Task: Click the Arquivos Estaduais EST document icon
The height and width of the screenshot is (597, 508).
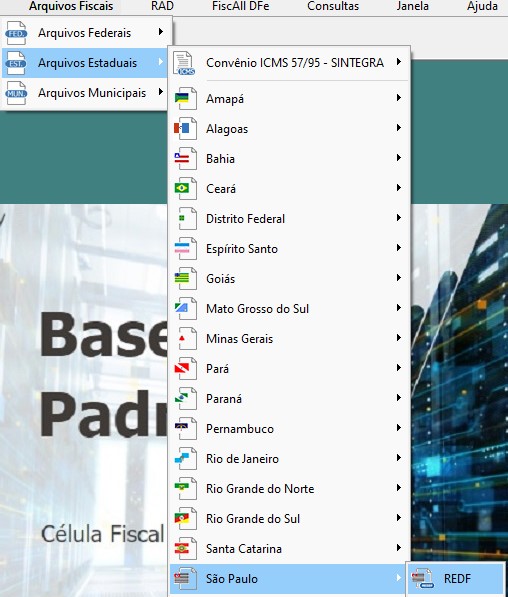Action: coord(16,63)
